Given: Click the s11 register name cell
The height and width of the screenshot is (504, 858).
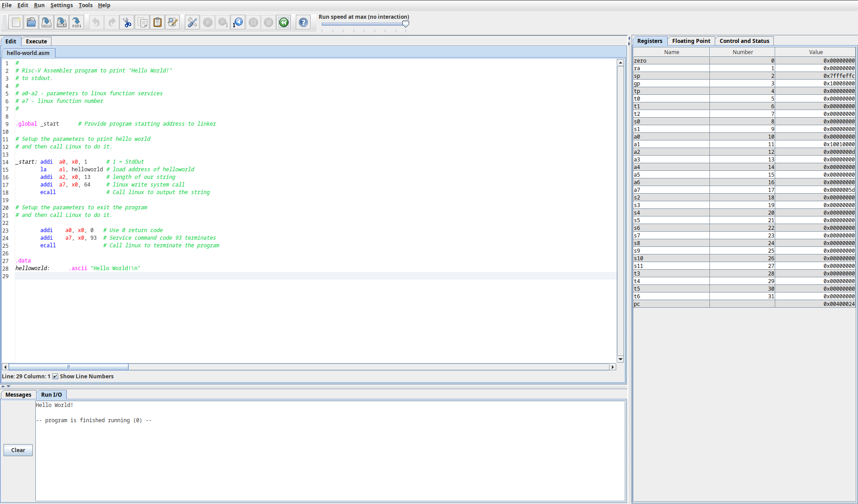Looking at the screenshot, I should [x=671, y=266].
